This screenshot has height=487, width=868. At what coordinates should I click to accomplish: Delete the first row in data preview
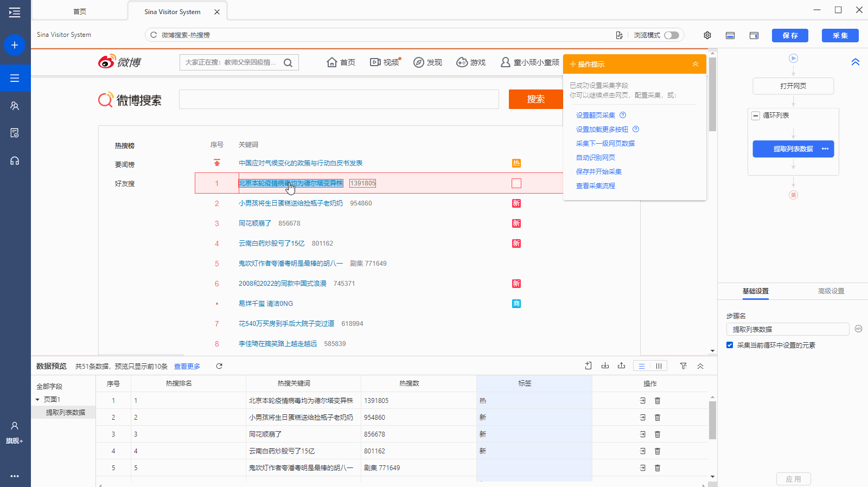[658, 401]
